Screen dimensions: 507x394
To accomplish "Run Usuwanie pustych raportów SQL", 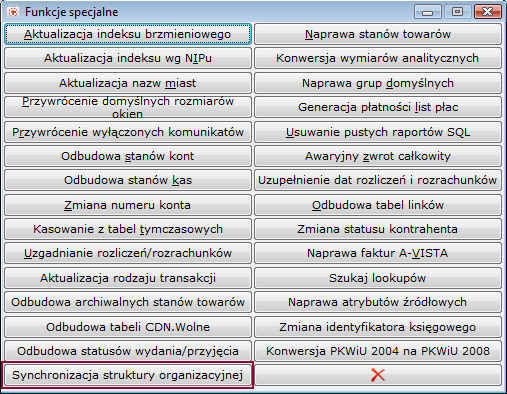I will point(378,132).
